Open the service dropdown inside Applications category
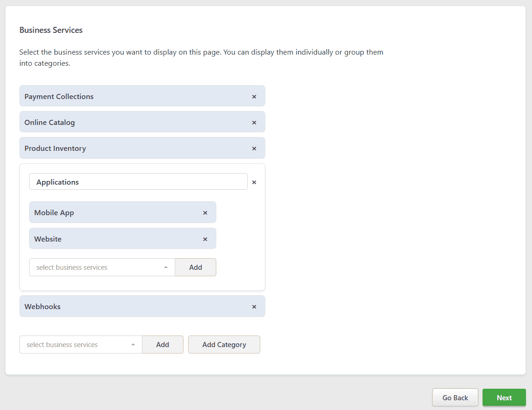 pos(102,267)
